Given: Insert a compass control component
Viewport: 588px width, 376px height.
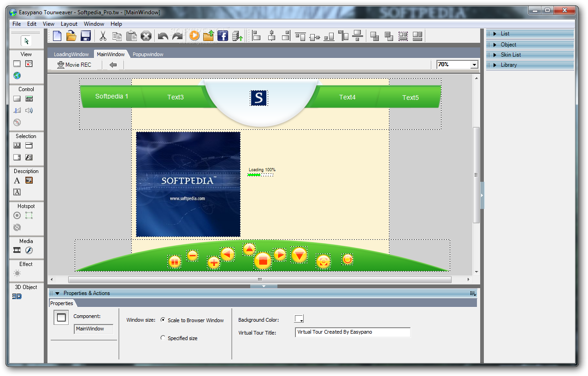Looking at the screenshot, I should click(17, 122).
